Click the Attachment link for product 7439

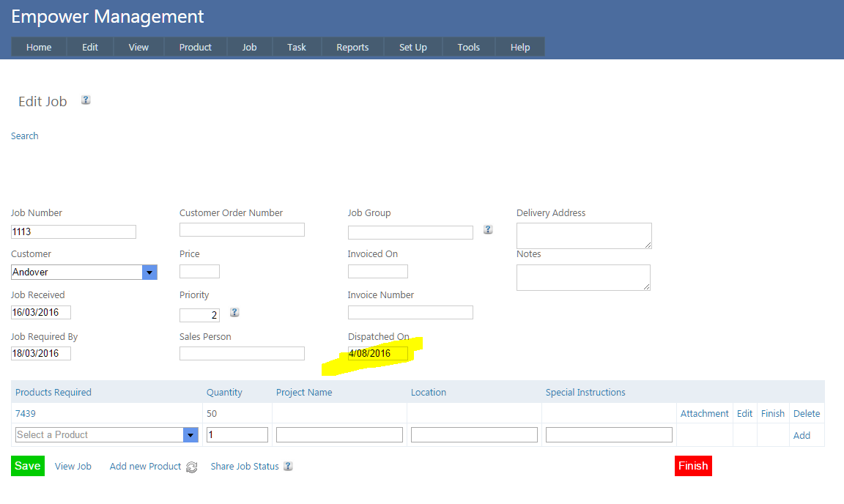704,413
